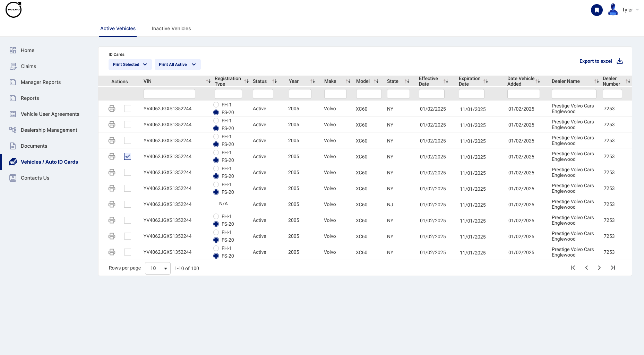Select Documents in the left navigation
Image resolution: width=644 pixels, height=355 pixels.
tap(34, 146)
